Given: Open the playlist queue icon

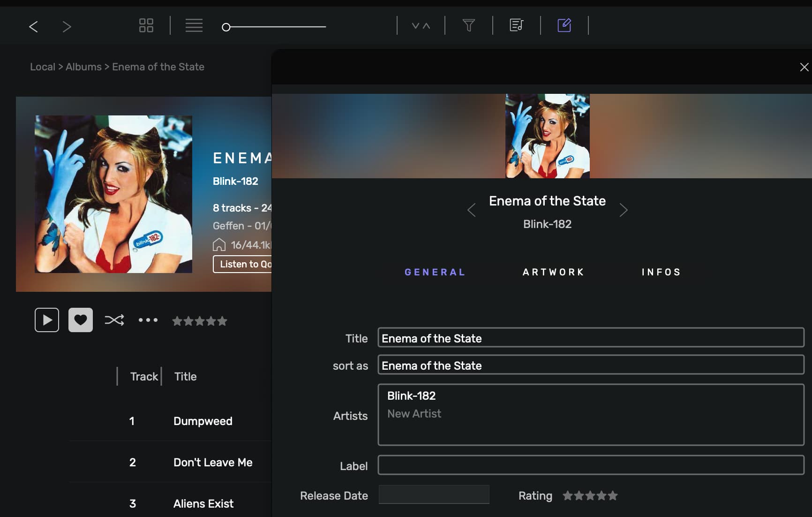Looking at the screenshot, I should tap(517, 25).
